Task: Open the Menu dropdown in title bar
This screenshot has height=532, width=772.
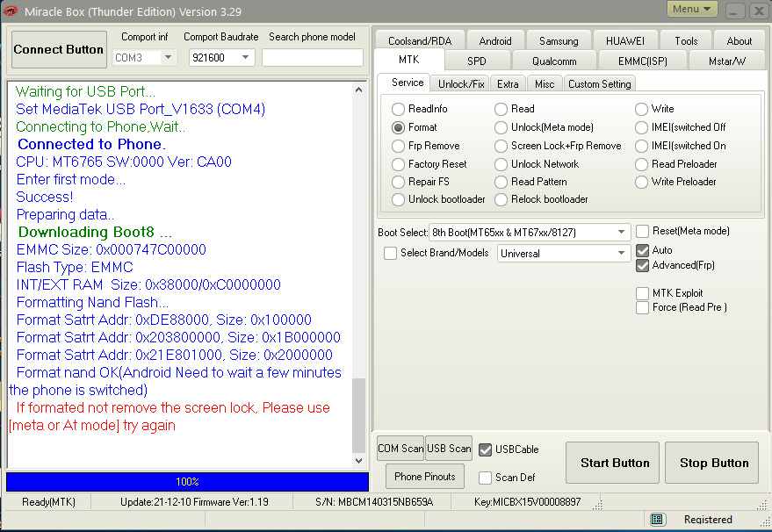Action: (692, 9)
